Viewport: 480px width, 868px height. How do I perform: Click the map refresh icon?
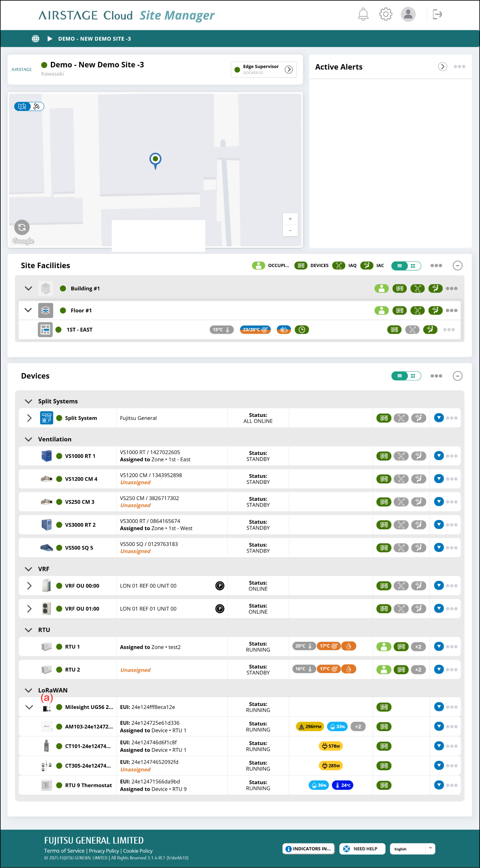point(22,227)
